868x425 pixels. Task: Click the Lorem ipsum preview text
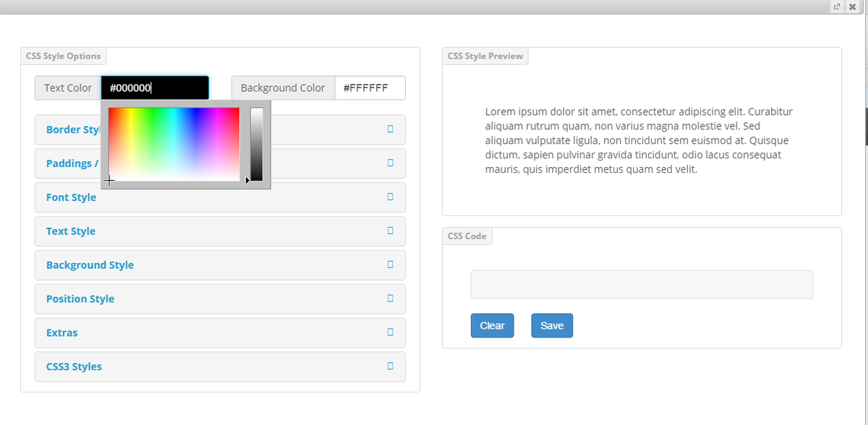(639, 141)
